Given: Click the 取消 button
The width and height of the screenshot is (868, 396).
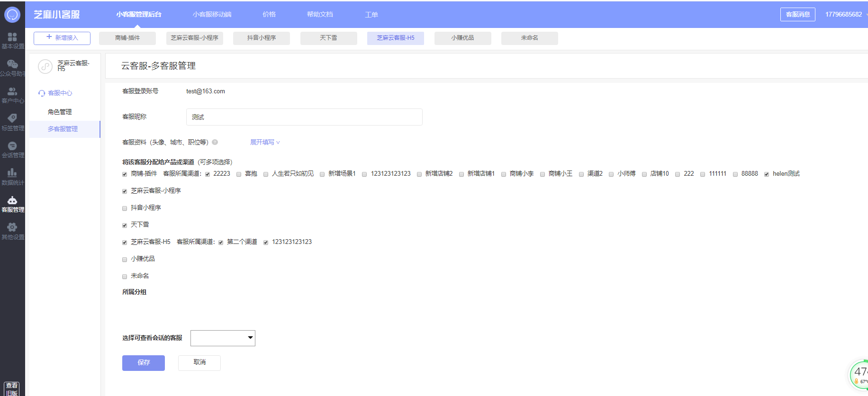Looking at the screenshot, I should click(199, 362).
